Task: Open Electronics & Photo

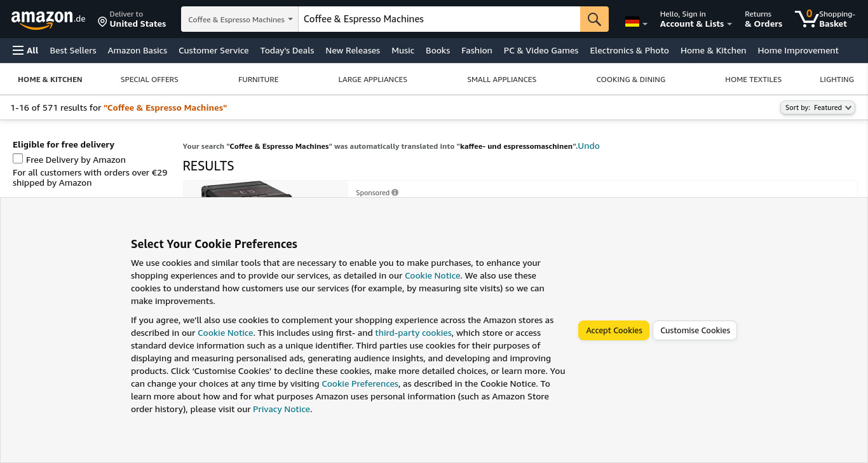Action: click(x=629, y=50)
